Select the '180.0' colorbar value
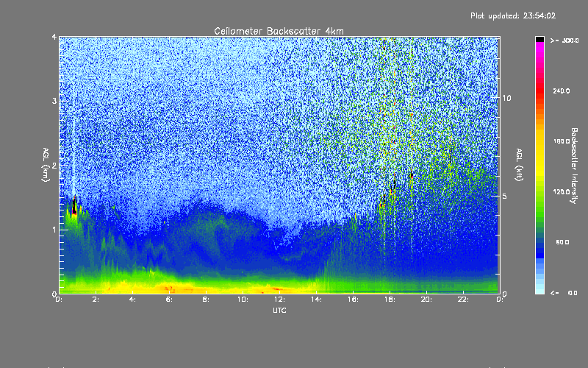The image size is (588, 368). [x=562, y=141]
